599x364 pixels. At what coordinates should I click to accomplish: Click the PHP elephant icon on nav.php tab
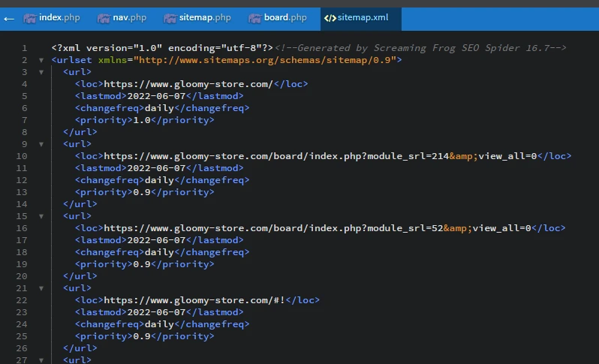point(104,18)
